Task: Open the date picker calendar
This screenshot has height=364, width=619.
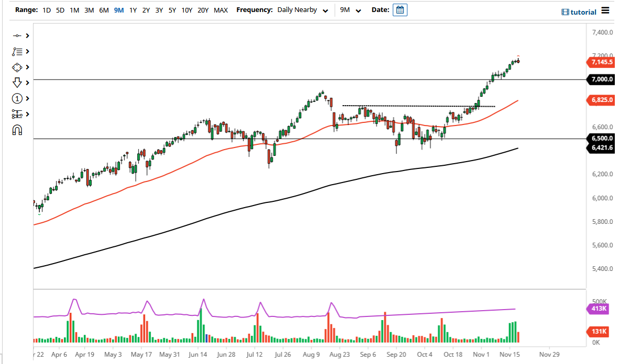Action: pos(400,9)
